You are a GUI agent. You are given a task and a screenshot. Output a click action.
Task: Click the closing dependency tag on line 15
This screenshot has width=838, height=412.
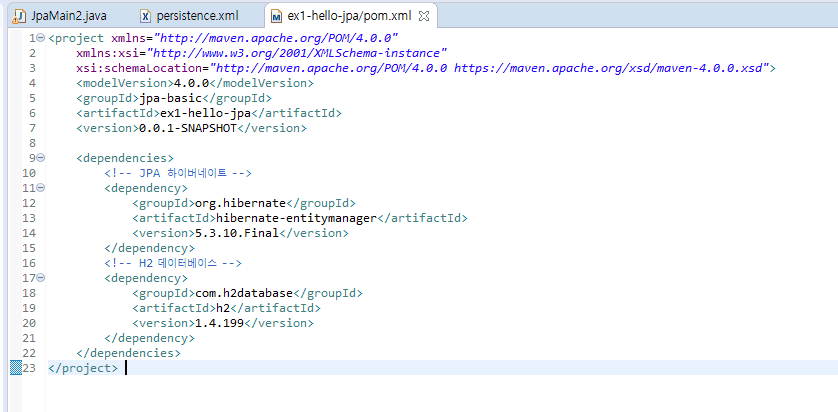point(150,248)
